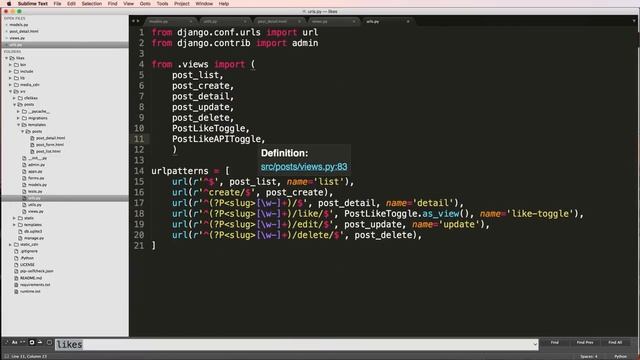Open the Project menu
Screen dimensions: 640x360
coord(182,4)
